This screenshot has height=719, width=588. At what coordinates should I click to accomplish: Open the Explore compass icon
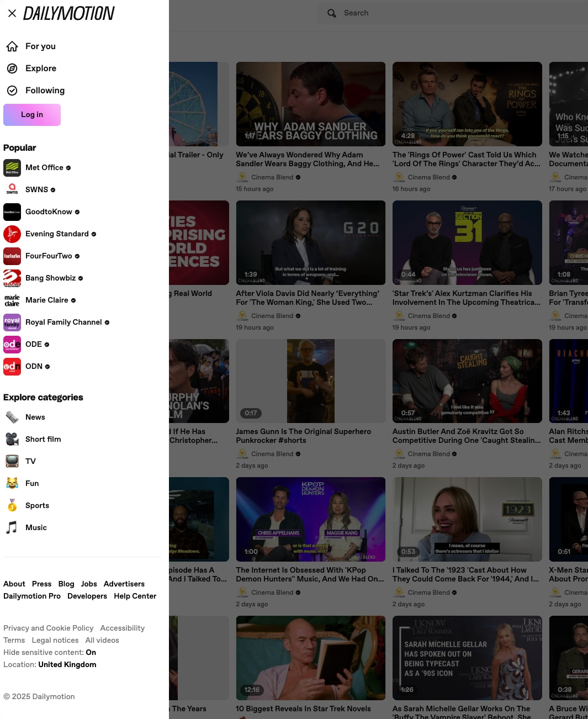(12, 68)
